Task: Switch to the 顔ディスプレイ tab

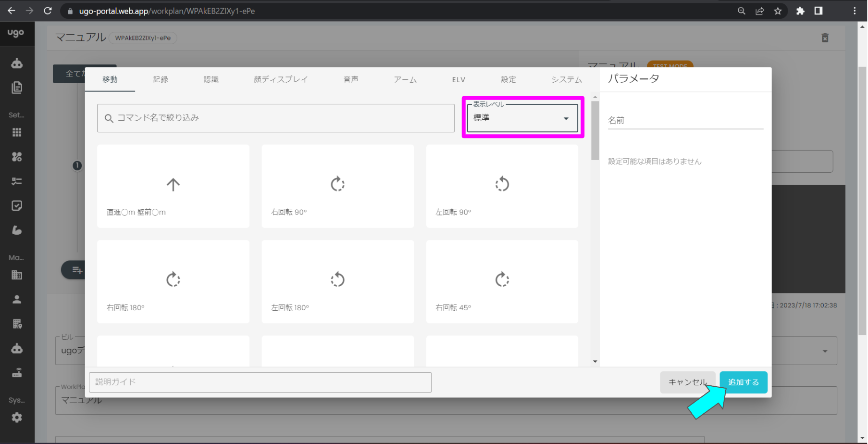Action: click(x=281, y=79)
